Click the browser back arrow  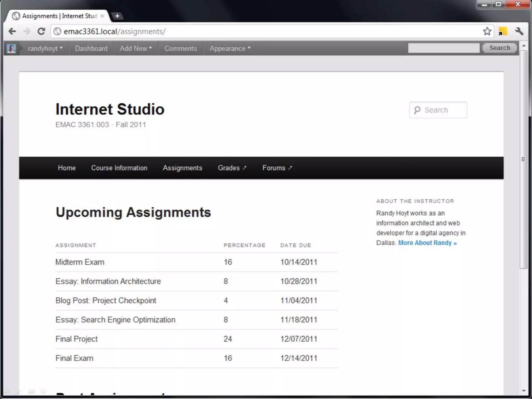pos(12,31)
